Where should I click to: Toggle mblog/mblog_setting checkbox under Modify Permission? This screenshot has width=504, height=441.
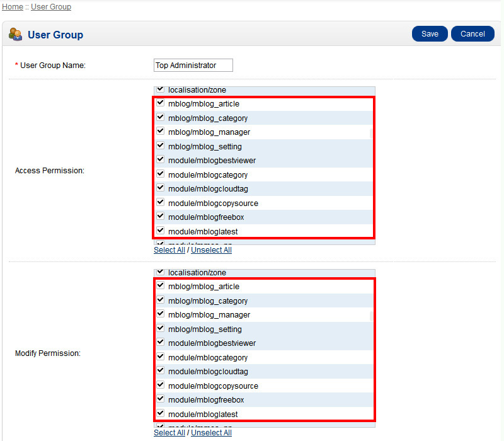click(160, 329)
